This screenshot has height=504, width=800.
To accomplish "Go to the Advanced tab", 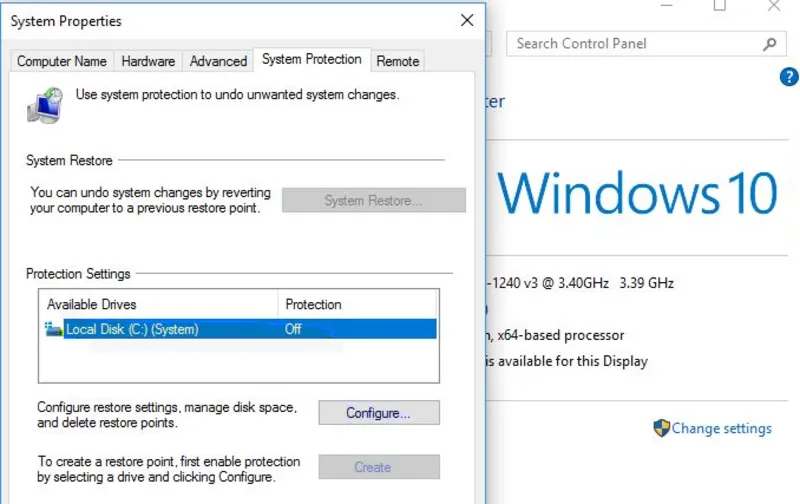I will (218, 61).
